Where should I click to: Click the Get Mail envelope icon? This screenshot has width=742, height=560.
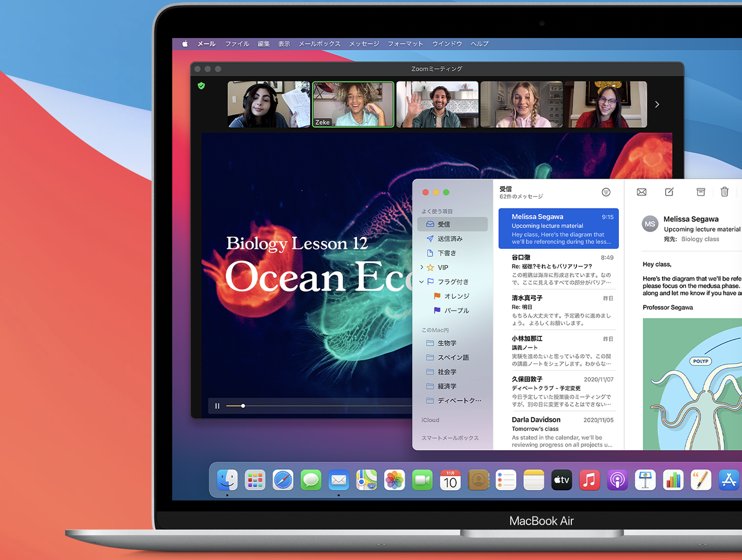click(x=642, y=192)
